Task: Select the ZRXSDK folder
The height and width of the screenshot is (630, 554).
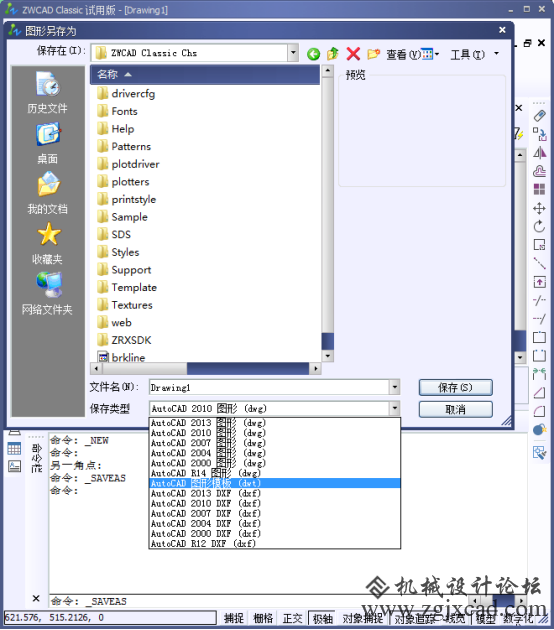Action: coord(124,340)
